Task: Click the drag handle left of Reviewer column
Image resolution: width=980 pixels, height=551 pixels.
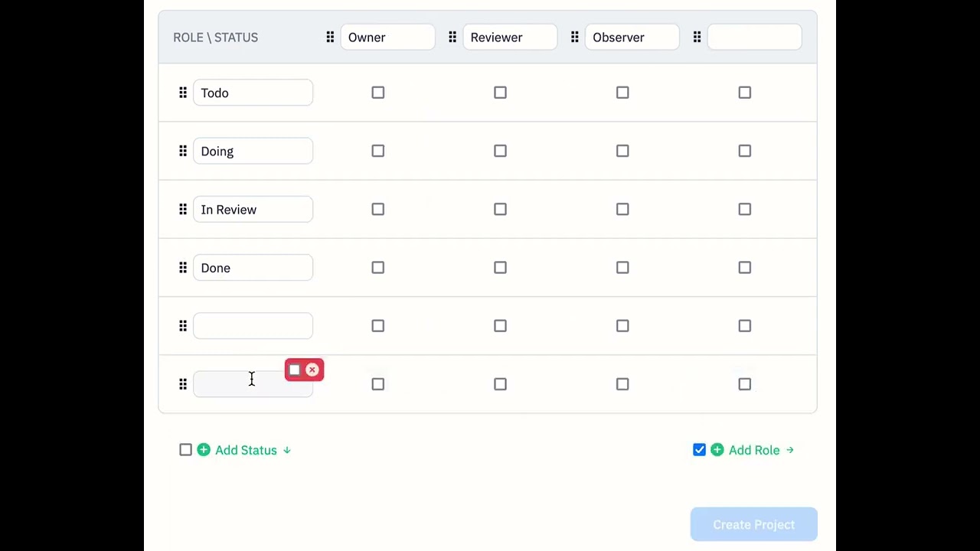Action: click(x=452, y=37)
